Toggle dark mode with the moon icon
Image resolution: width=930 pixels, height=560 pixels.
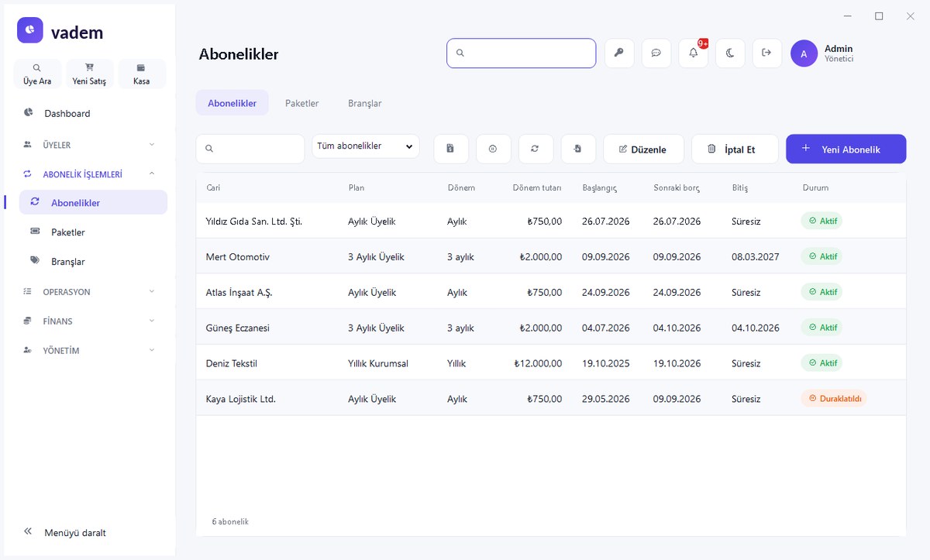730,53
